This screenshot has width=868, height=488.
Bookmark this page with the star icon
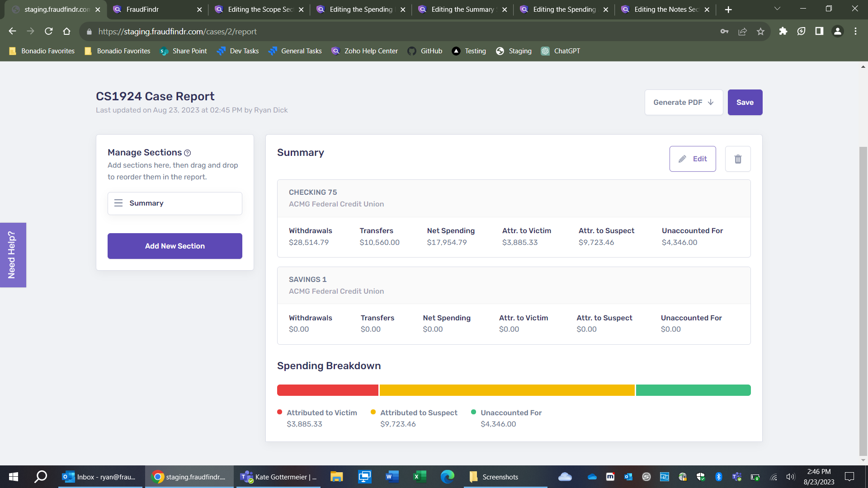tap(760, 32)
